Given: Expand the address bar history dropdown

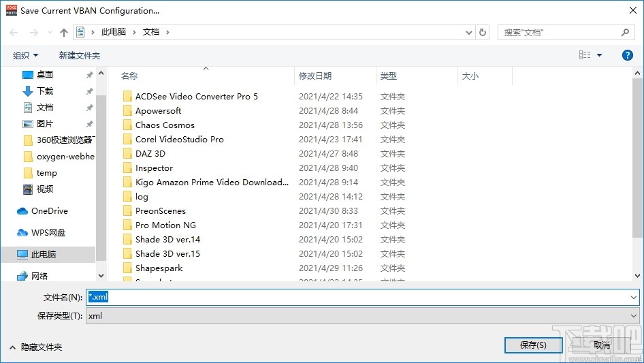Looking at the screenshot, I should click(x=468, y=33).
